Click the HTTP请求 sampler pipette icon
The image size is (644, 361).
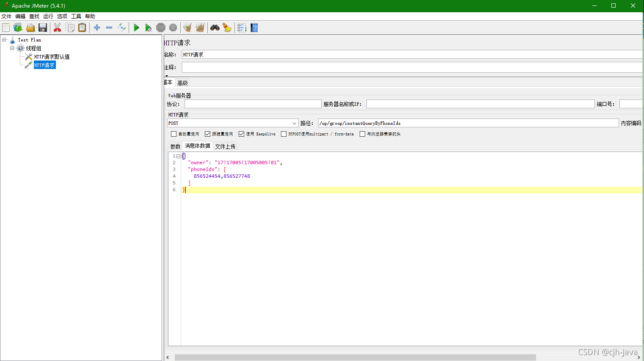coord(29,65)
